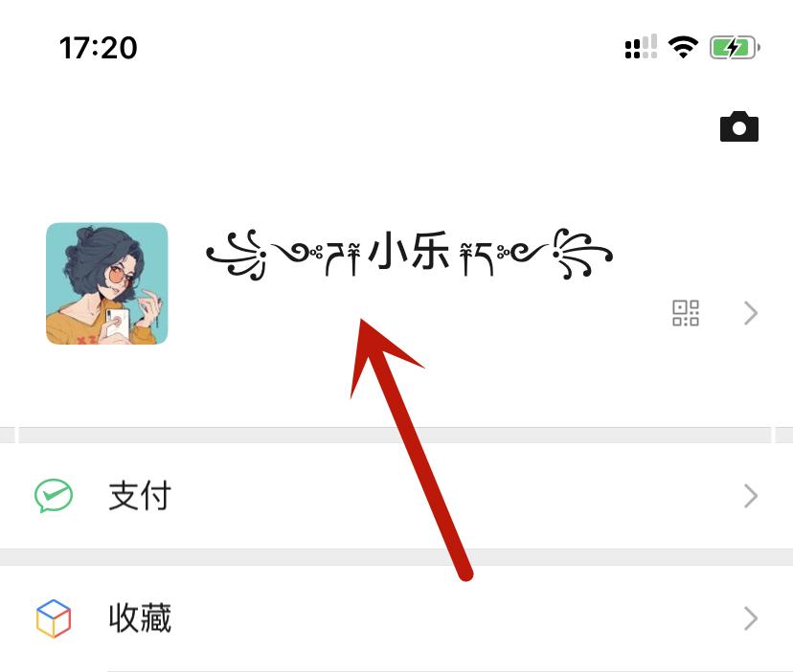The width and height of the screenshot is (793, 672).
Task: Tap the 17:20 clock in status bar
Action: pos(98,48)
